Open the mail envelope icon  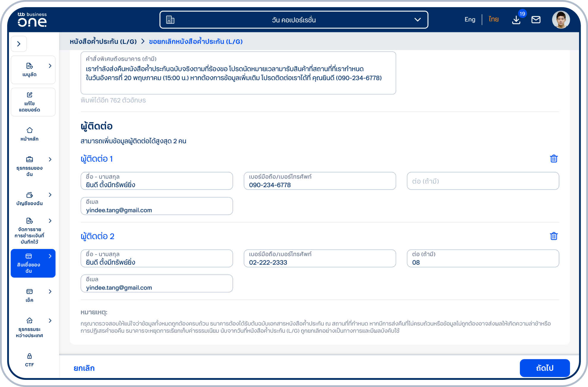536,20
